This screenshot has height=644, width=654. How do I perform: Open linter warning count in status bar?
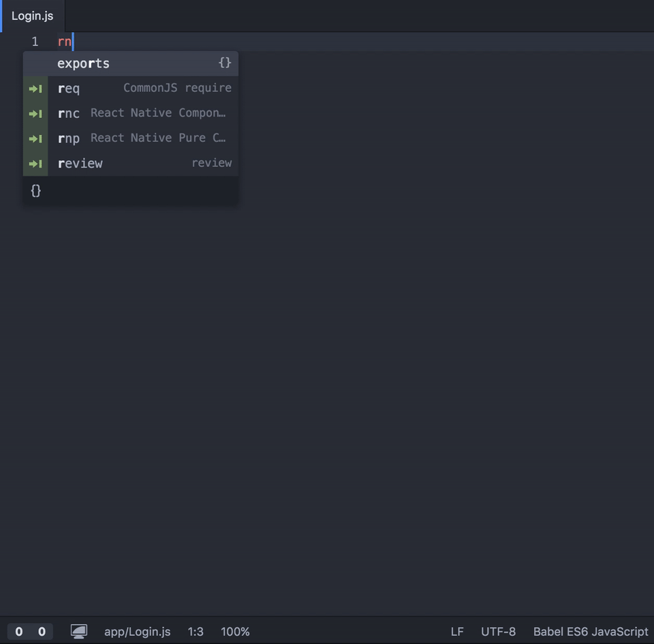[42, 632]
